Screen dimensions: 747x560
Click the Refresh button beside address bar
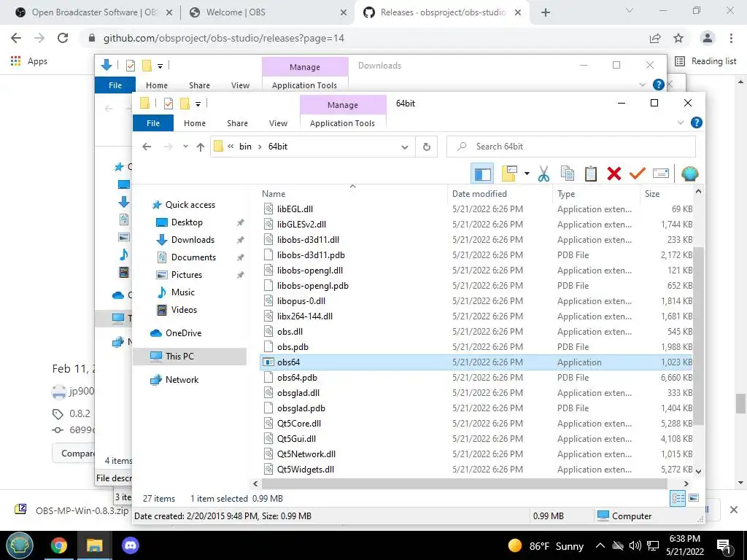(426, 147)
